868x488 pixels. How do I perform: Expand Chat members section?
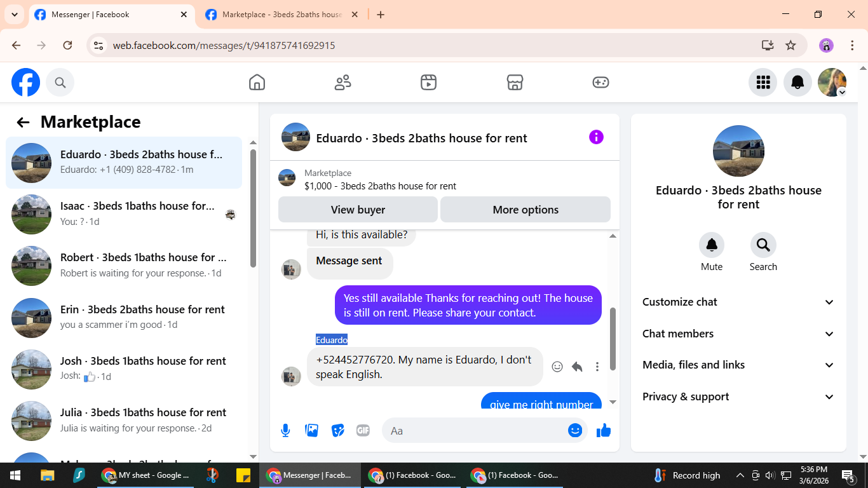pos(738,334)
